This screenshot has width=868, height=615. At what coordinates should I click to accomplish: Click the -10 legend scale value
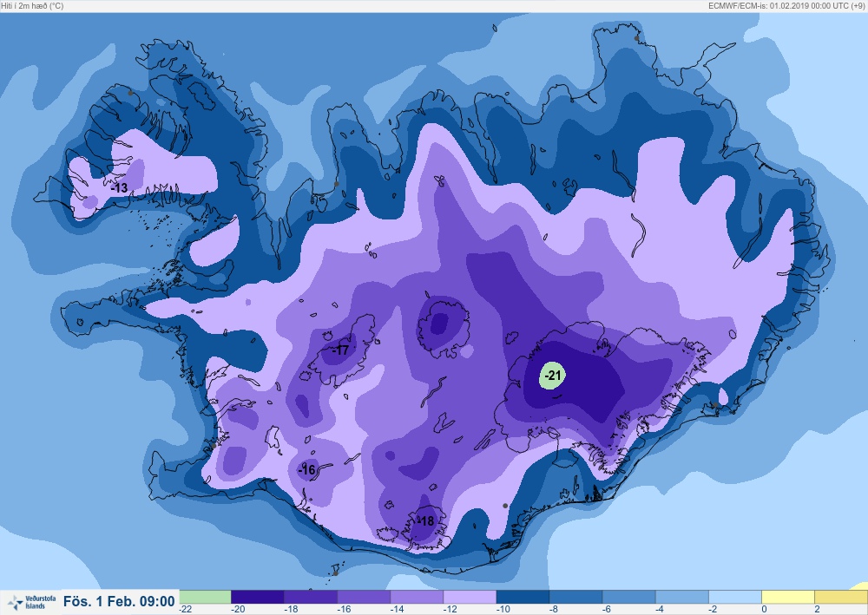point(503,609)
